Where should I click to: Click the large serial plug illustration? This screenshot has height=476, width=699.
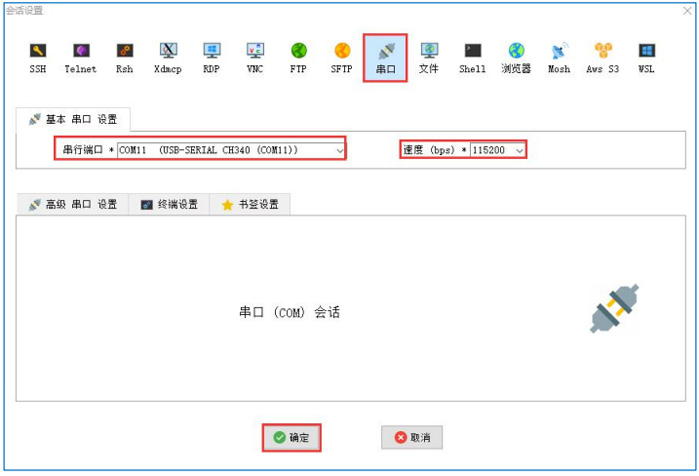click(x=614, y=309)
